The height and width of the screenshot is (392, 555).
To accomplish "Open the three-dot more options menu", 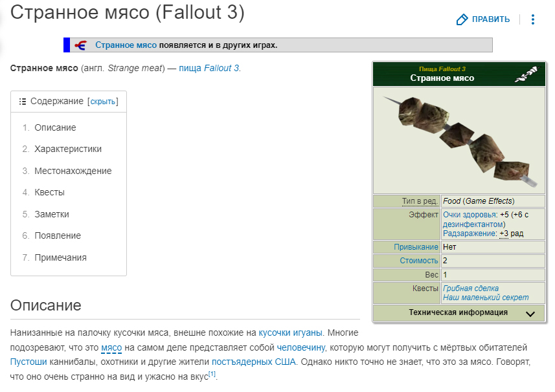I will coord(533,19).
